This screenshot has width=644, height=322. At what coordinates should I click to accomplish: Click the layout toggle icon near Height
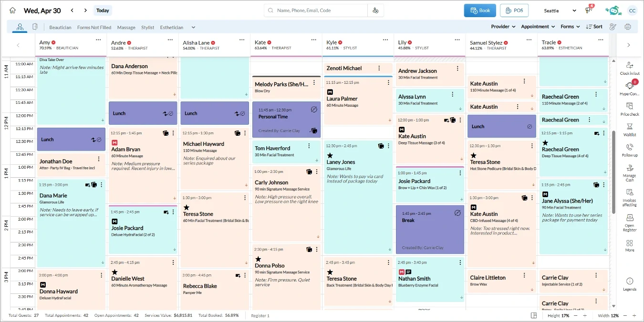pyautogui.click(x=534, y=315)
